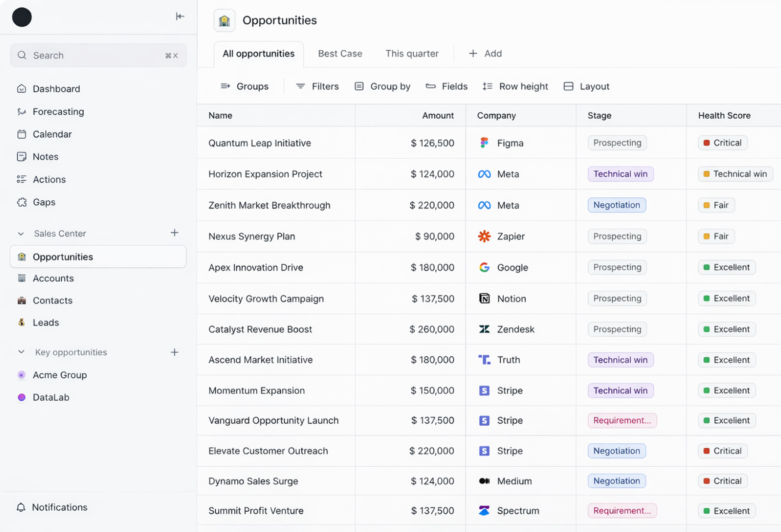Click the Critical health score badge for Quantum Leap Initiative
The height and width of the screenshot is (532, 781).
click(722, 142)
